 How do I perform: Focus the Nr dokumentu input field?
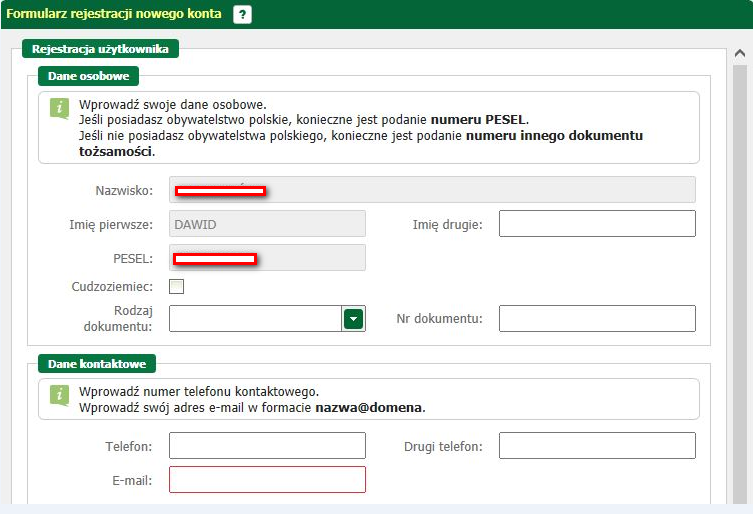click(x=597, y=318)
